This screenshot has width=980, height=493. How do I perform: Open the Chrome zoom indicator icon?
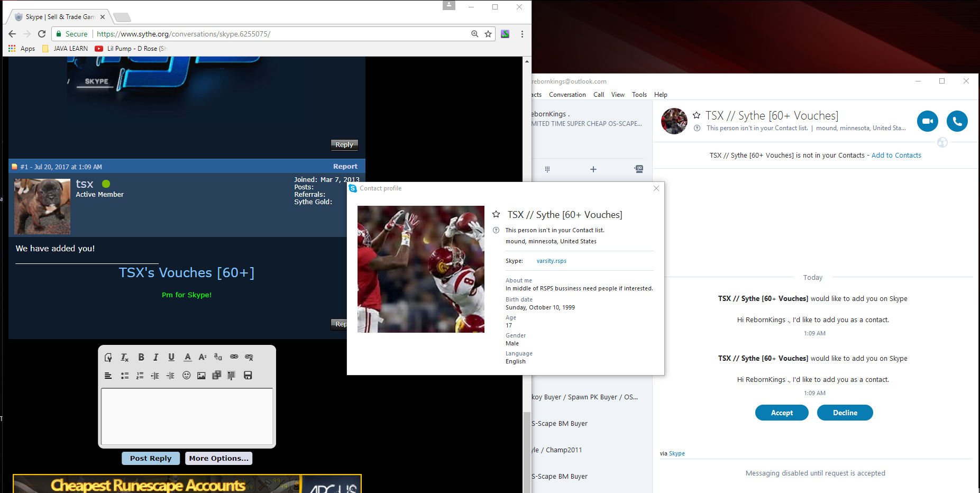(475, 34)
